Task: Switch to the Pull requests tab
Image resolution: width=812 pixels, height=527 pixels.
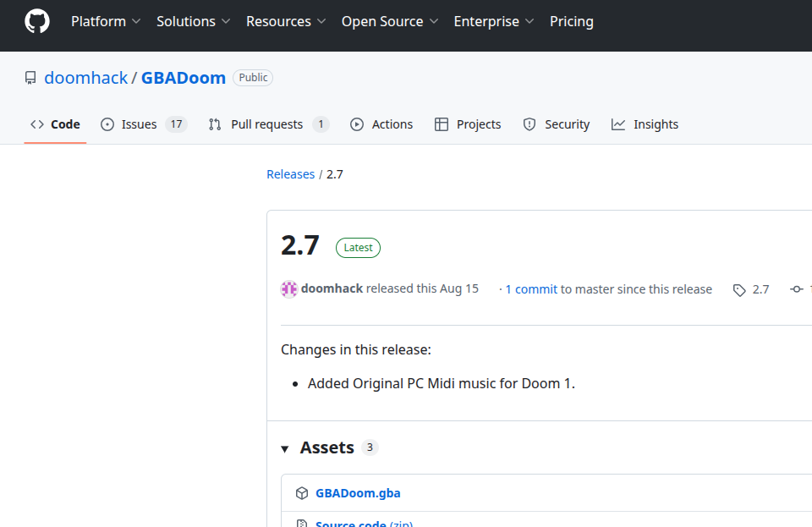Action: tap(269, 124)
